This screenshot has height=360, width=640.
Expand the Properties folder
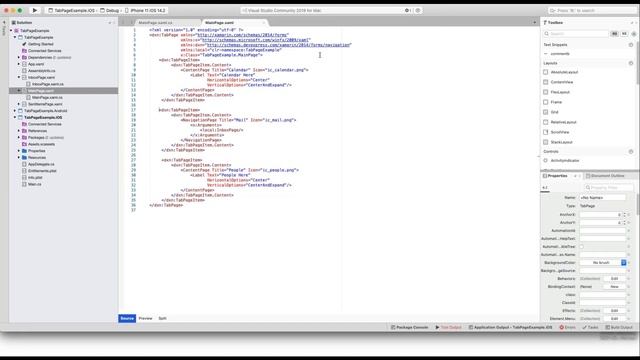click(19, 151)
